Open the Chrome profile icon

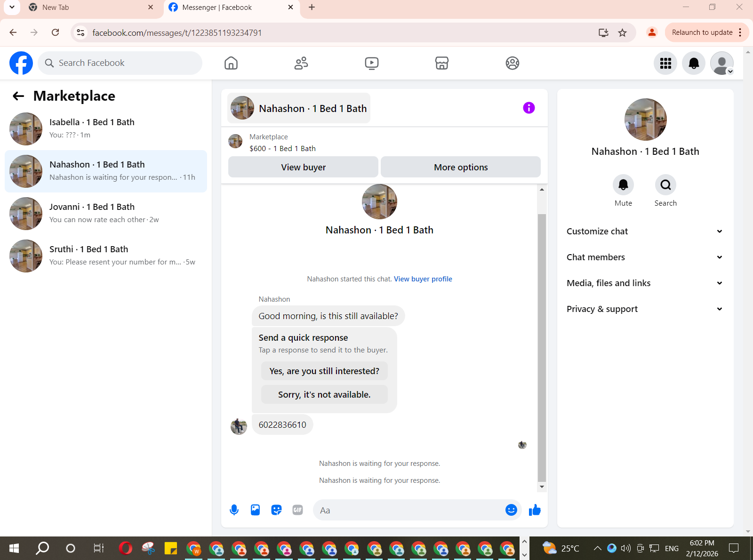(x=652, y=32)
